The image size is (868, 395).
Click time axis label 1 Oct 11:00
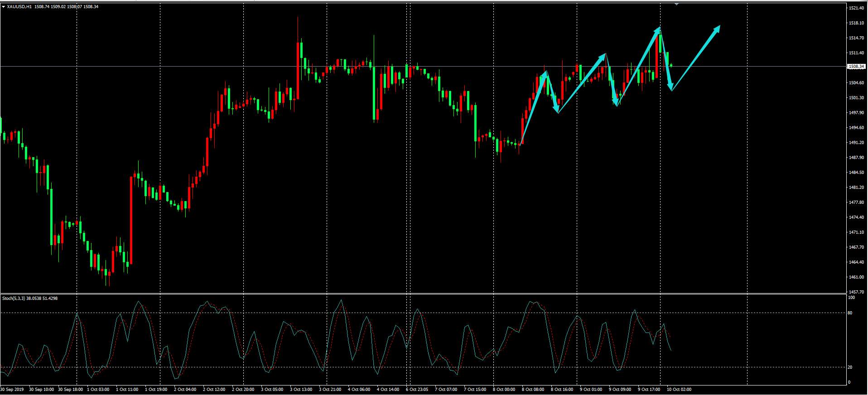tap(127, 390)
